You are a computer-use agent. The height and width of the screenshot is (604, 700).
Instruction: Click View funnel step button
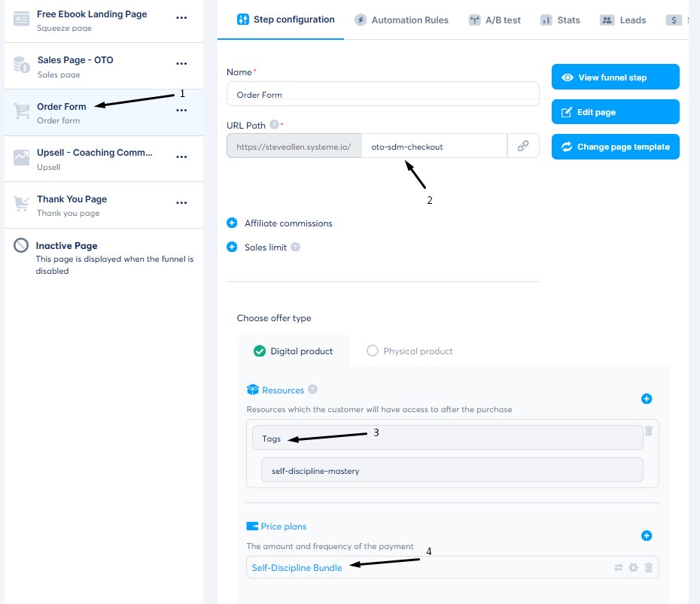[x=615, y=77]
